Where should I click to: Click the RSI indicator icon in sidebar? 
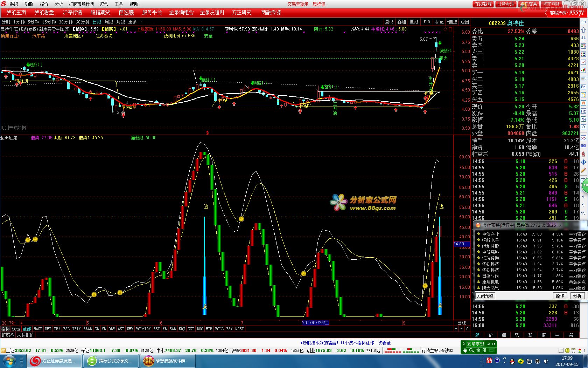pyautogui.click(x=583, y=145)
